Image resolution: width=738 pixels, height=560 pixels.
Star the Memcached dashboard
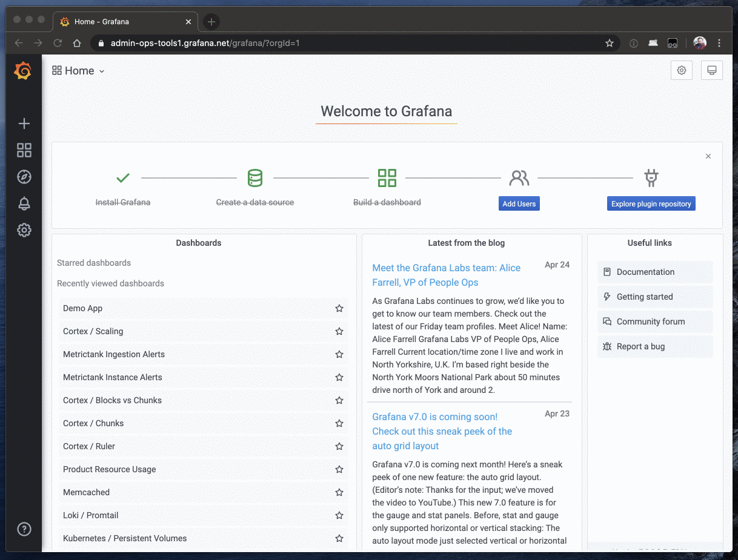(339, 492)
